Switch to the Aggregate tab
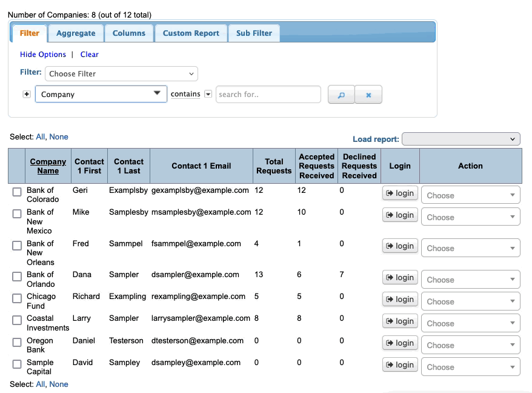This screenshot has width=532, height=393. pyautogui.click(x=76, y=33)
